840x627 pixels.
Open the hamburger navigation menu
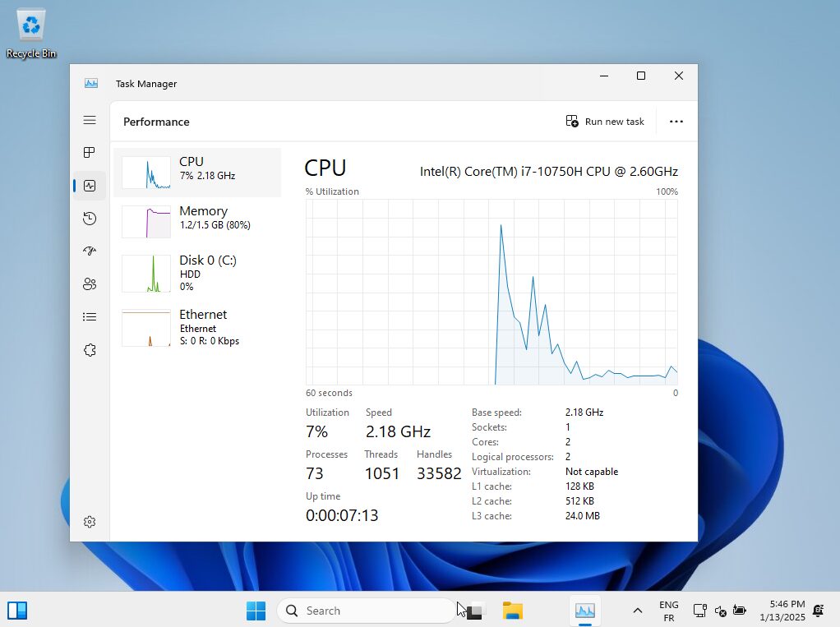point(90,120)
